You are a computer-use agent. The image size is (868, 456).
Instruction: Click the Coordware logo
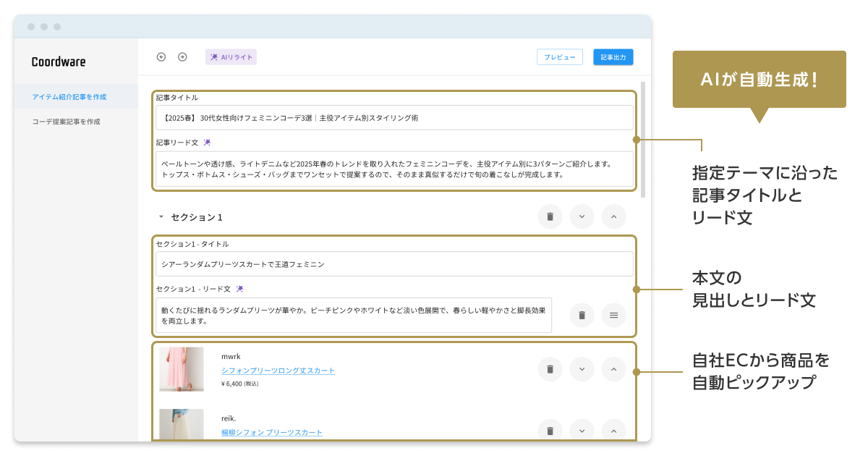[59, 62]
